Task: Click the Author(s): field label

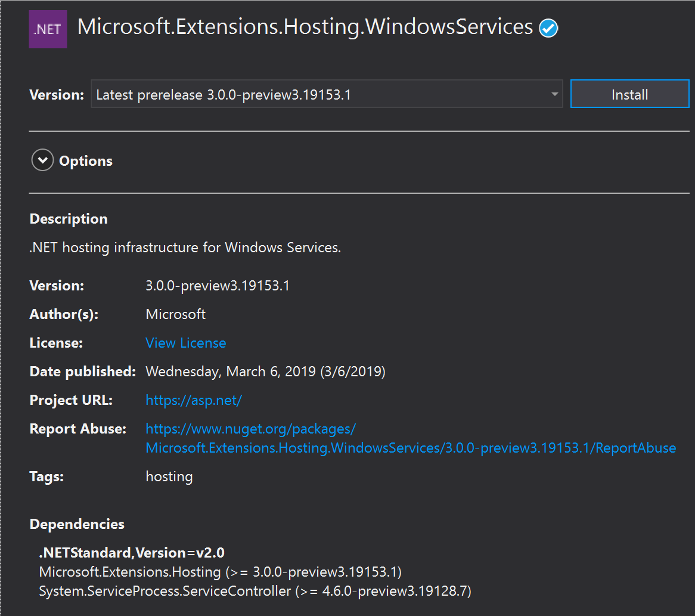Action: point(64,314)
